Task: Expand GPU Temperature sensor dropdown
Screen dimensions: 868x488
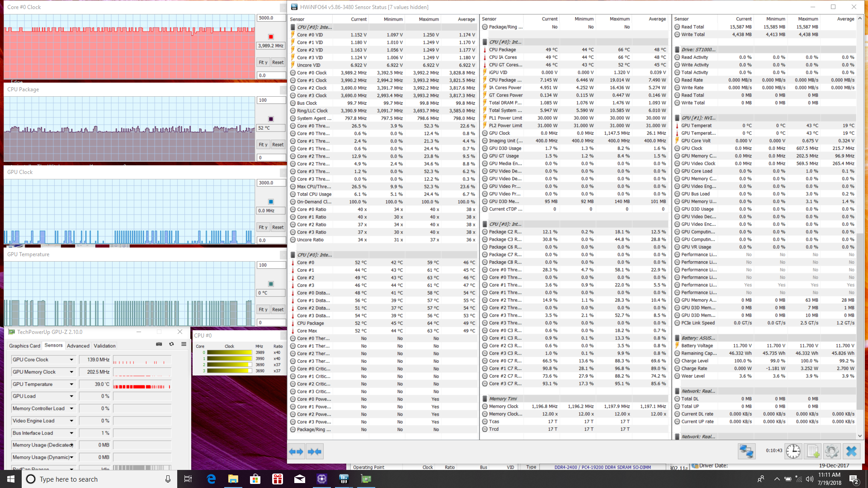Action: [71, 384]
